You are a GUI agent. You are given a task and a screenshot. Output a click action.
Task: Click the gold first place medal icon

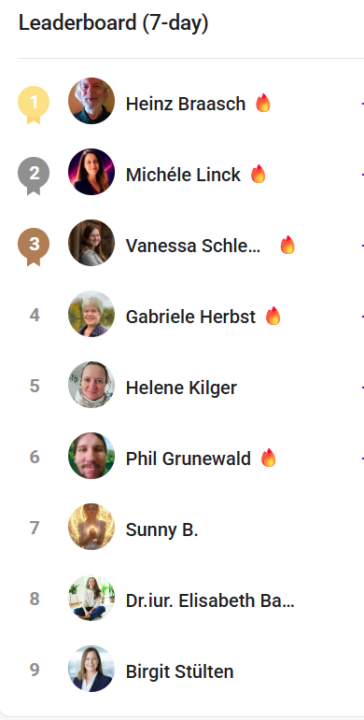(x=34, y=105)
